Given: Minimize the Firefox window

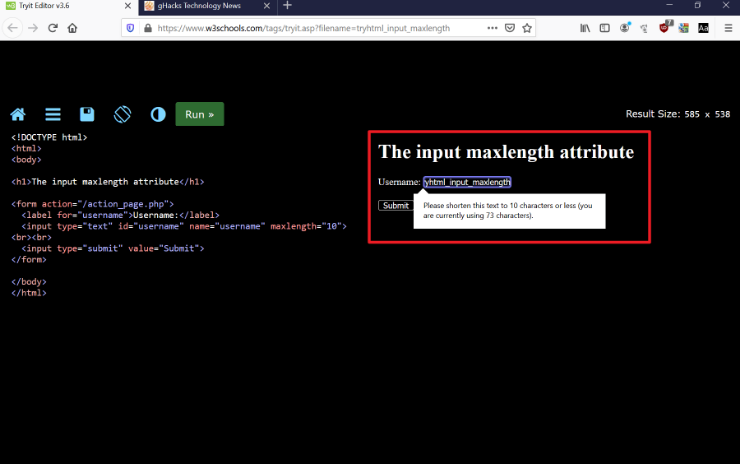Looking at the screenshot, I should (670, 5).
